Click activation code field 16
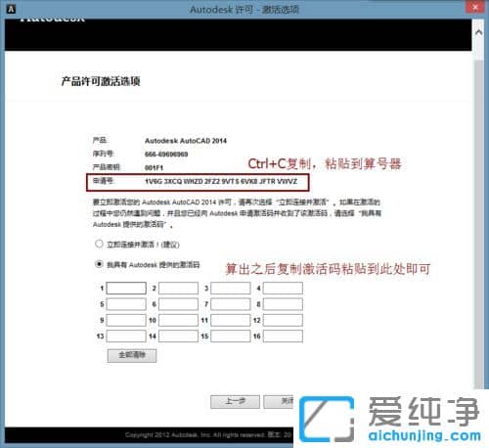 (283, 336)
